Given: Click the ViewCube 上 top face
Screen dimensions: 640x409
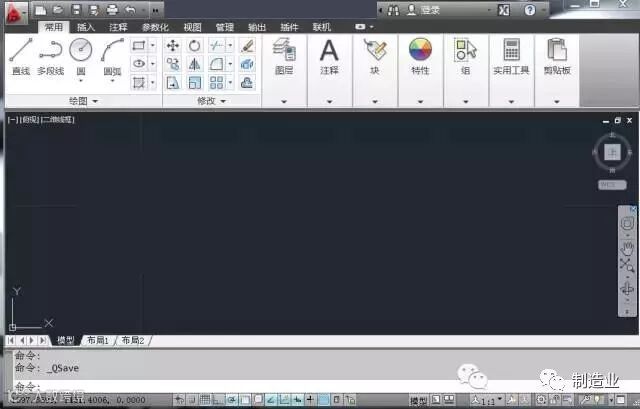Looking at the screenshot, I should [612, 152].
